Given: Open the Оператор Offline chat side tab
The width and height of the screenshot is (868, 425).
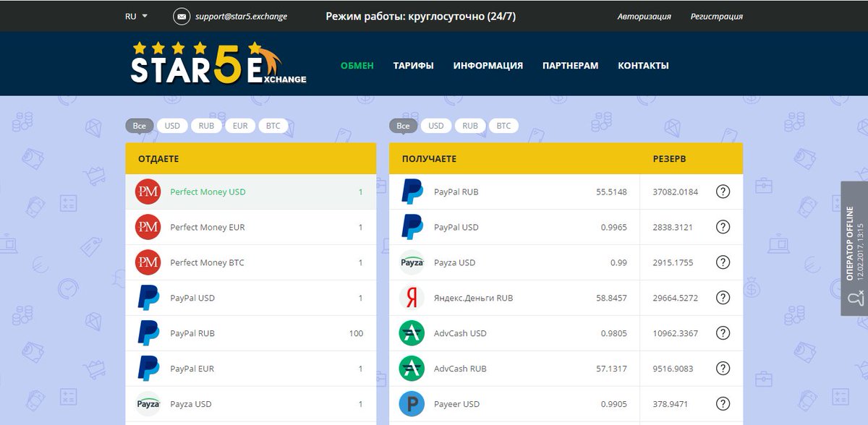Looking at the screenshot, I should click(854, 249).
